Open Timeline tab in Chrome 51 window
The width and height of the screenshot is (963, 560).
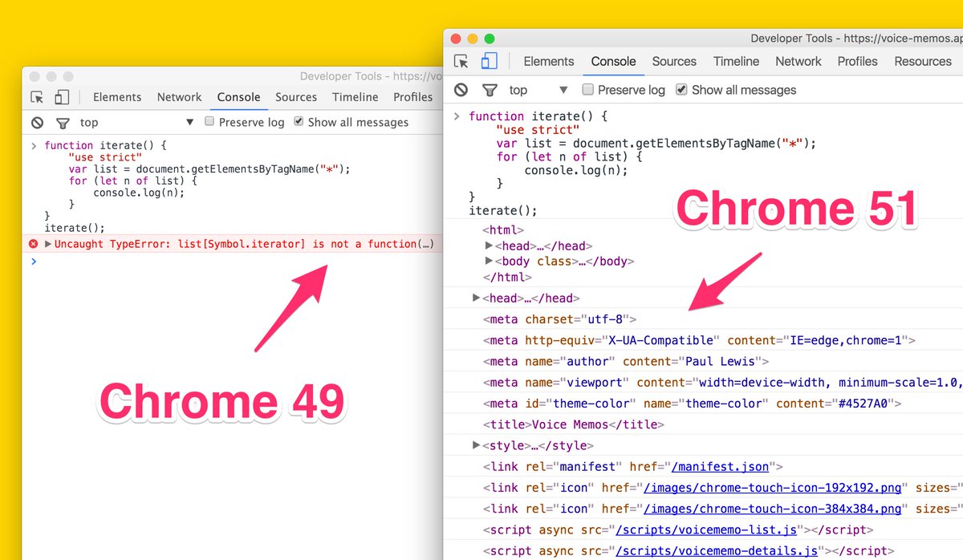736,61
